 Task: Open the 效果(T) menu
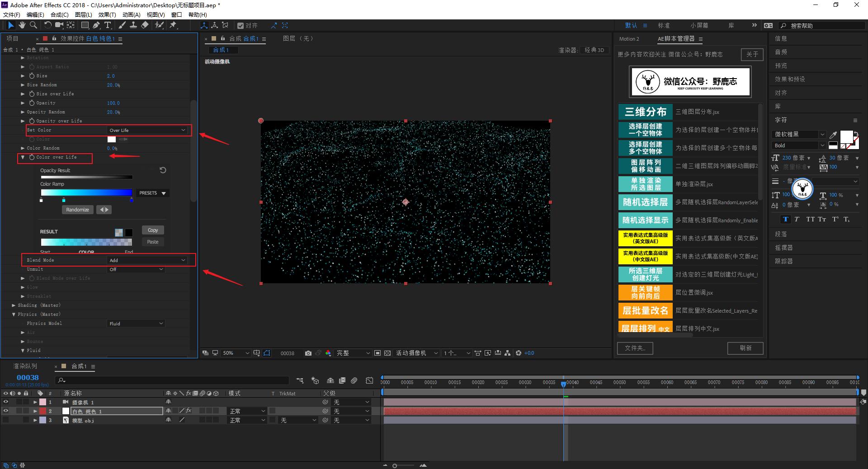(107, 14)
